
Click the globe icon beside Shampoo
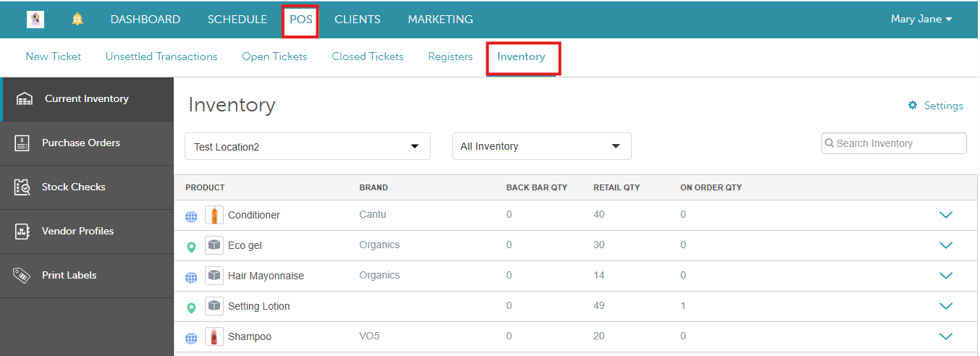[x=191, y=337]
